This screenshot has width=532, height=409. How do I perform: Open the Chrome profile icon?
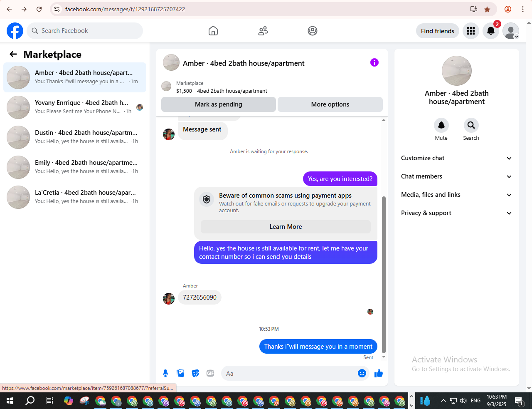coord(507,9)
